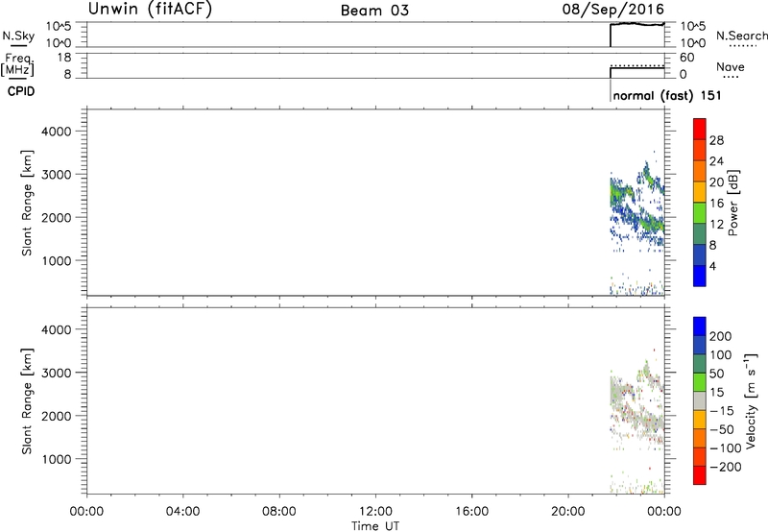This screenshot has width=768, height=532.
Task: Click the power colorbar value '20'
Action: 716,182
